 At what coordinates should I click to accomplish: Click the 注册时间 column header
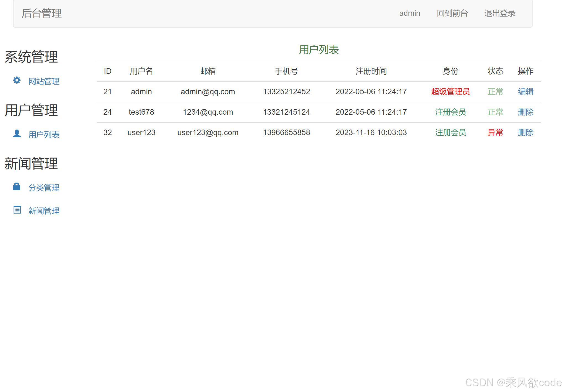(x=371, y=71)
